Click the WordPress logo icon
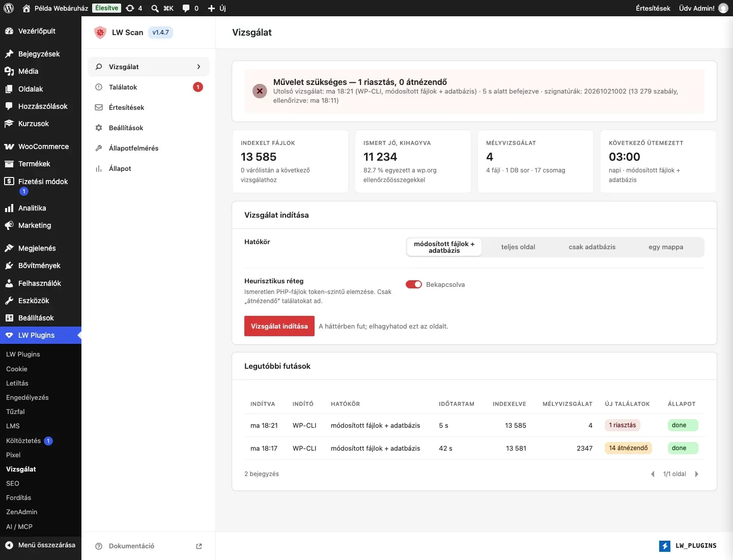Viewport: 733px width, 560px height. (9, 8)
